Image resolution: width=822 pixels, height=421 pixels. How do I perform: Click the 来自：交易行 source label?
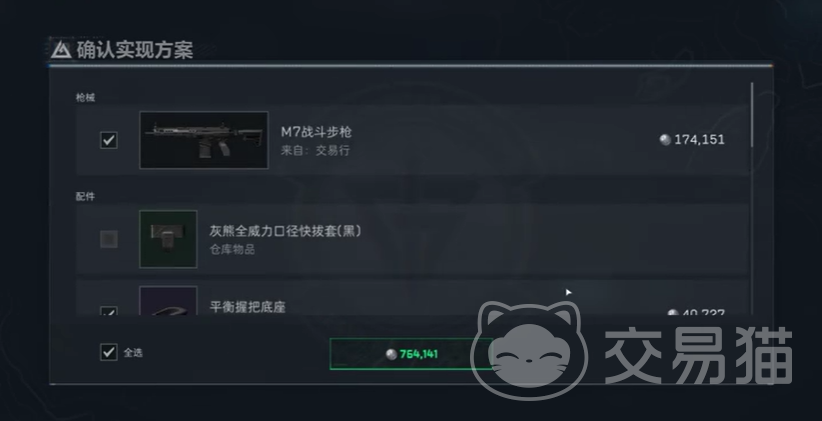click(315, 150)
